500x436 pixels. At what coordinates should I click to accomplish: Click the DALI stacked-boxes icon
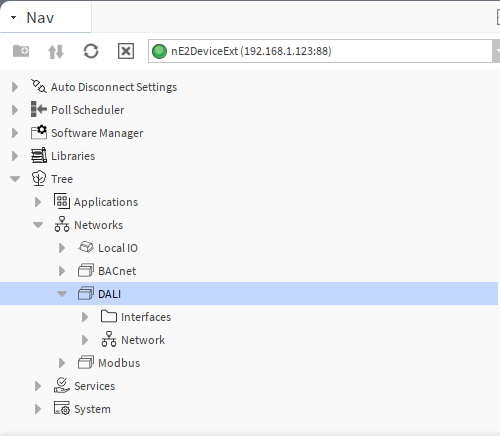[86, 293]
